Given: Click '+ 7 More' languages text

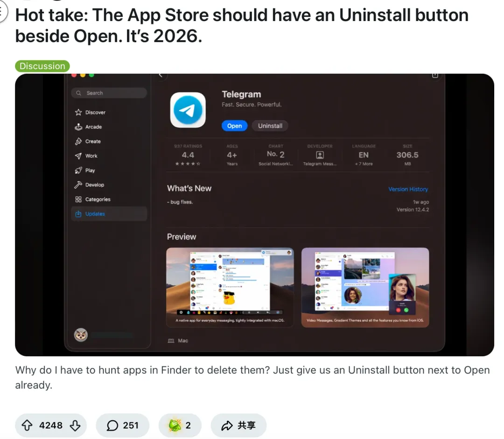Looking at the screenshot, I should pyautogui.click(x=364, y=164).
